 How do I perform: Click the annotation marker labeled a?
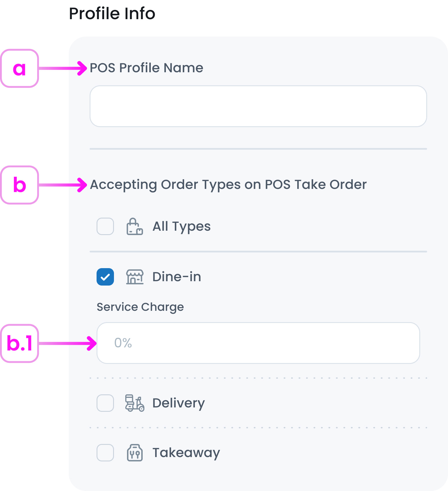19,68
